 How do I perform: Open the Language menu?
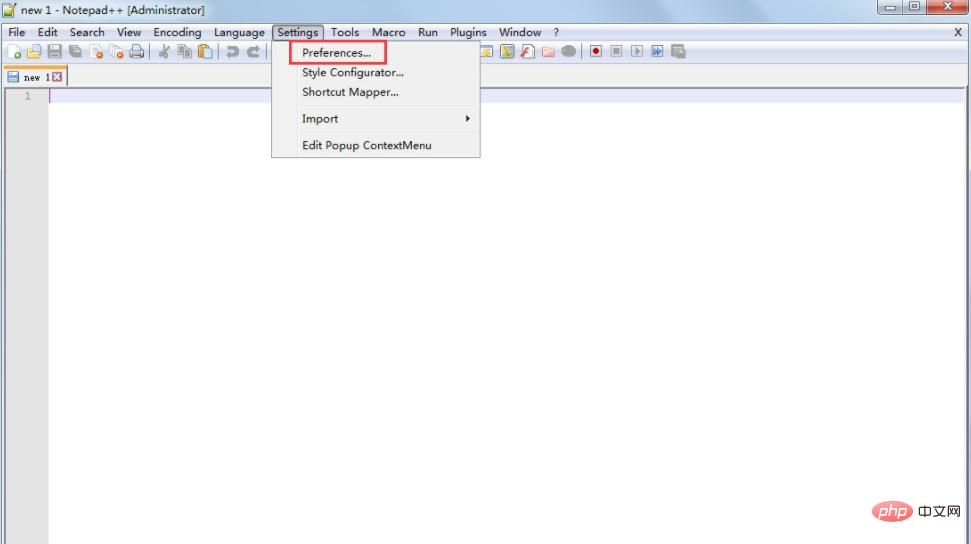(239, 32)
